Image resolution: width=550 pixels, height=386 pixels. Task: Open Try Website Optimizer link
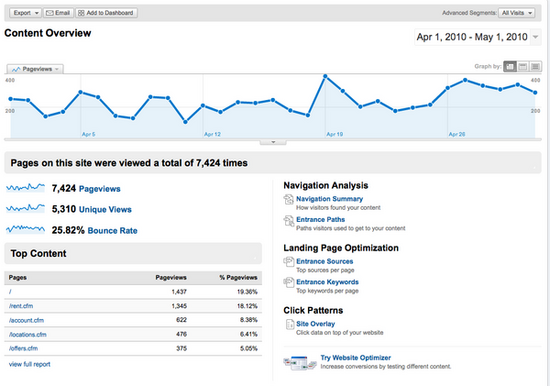coord(355,358)
